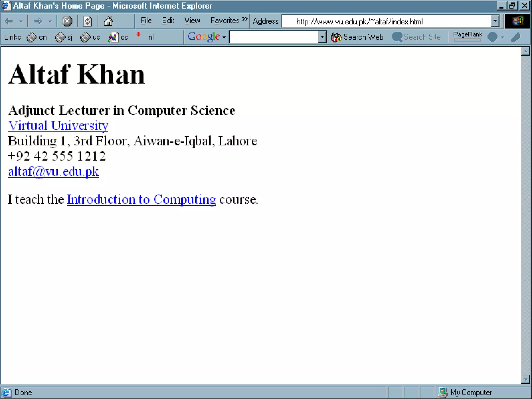Expand the Back button history dropdown

coord(21,21)
